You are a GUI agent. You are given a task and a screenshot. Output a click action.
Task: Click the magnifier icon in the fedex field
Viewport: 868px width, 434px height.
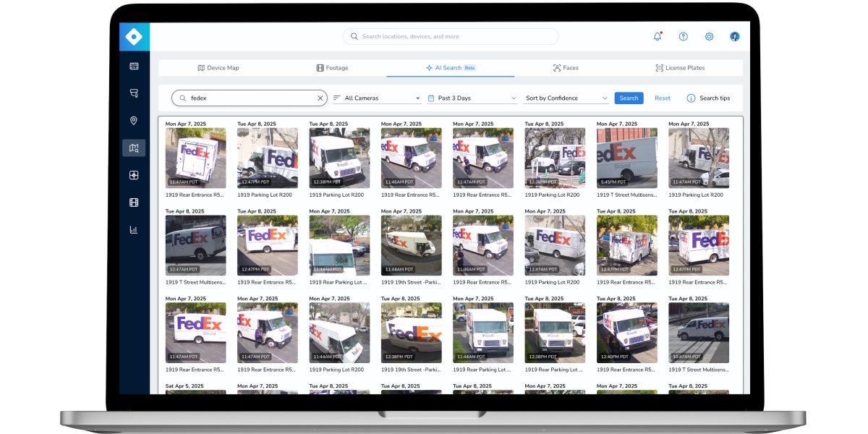click(x=182, y=98)
